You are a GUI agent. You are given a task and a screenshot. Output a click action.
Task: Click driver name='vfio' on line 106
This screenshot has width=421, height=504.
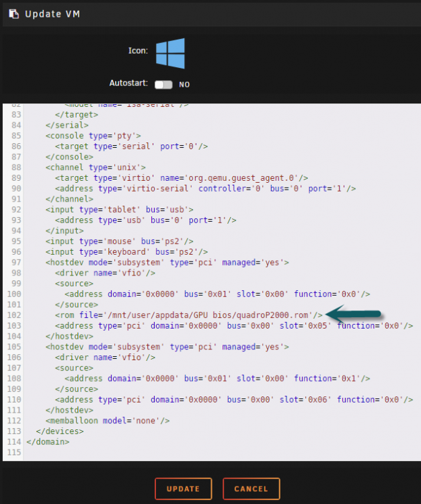(105, 357)
